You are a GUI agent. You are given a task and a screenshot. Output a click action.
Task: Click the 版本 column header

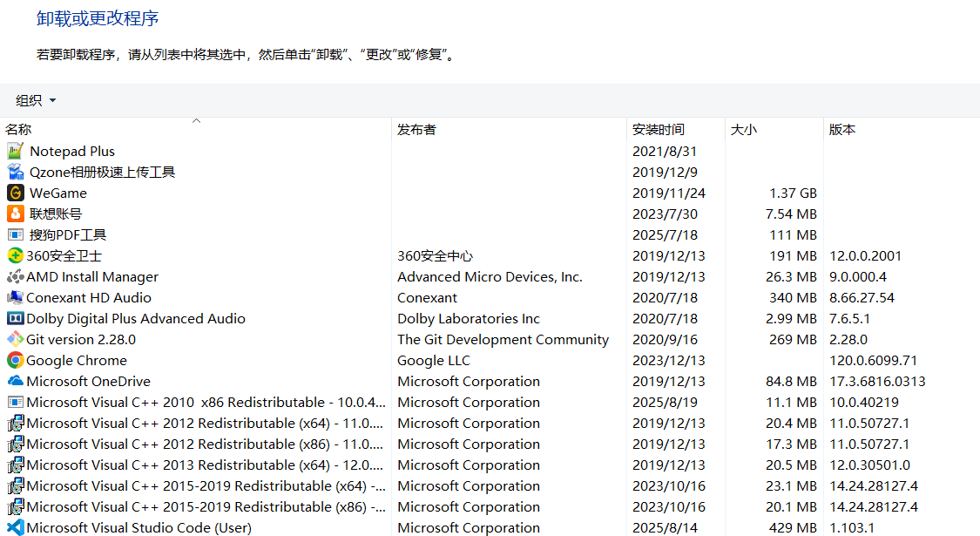click(841, 130)
